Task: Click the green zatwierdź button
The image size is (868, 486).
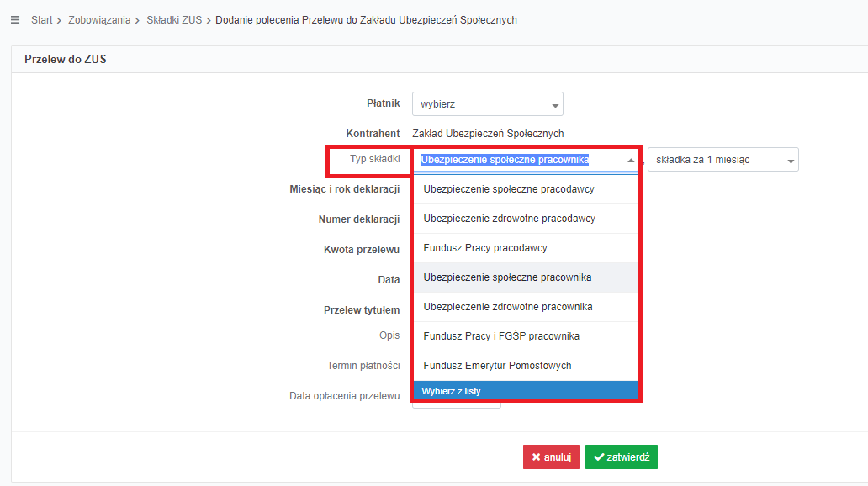Action: tap(621, 457)
